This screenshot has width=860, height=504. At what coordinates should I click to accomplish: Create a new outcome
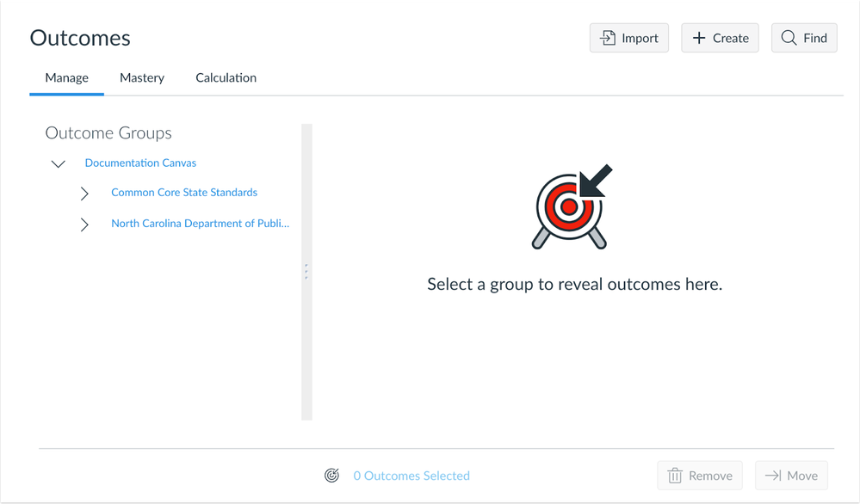click(720, 38)
